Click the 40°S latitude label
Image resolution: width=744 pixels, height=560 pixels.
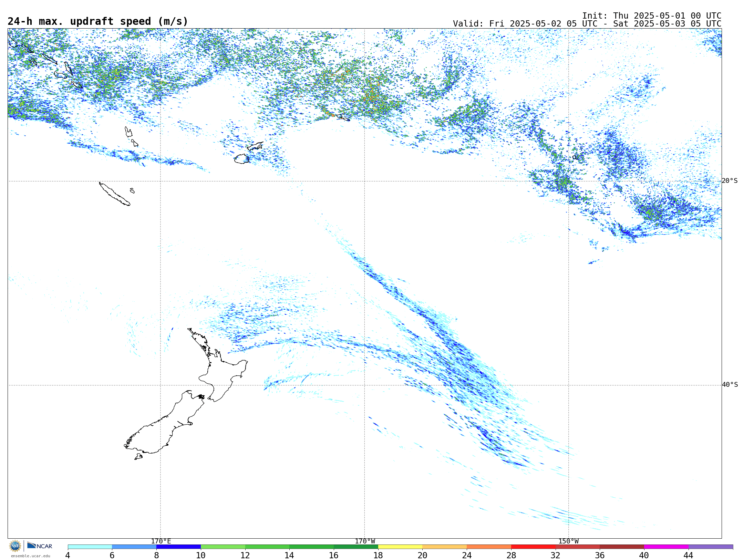click(730, 385)
